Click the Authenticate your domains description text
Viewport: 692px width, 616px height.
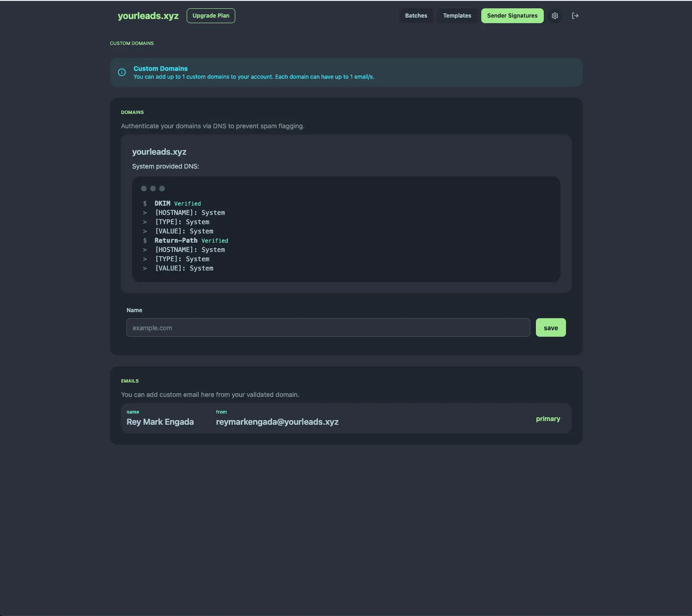click(x=213, y=126)
